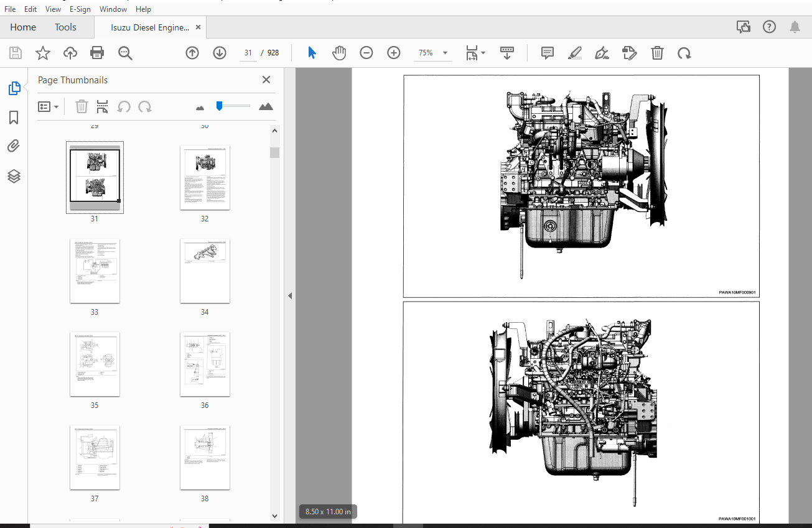The height and width of the screenshot is (528, 812).
Task: Select the arrow selection tool
Action: [312, 53]
